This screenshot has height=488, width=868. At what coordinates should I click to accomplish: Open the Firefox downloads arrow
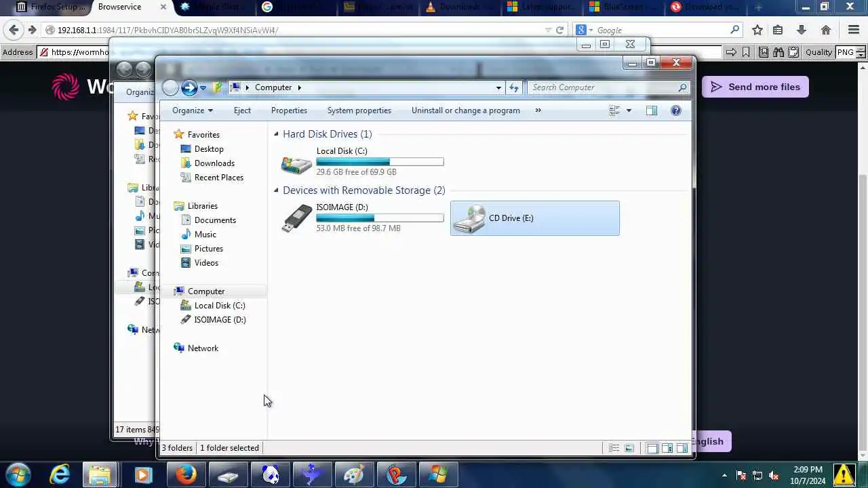click(x=802, y=30)
